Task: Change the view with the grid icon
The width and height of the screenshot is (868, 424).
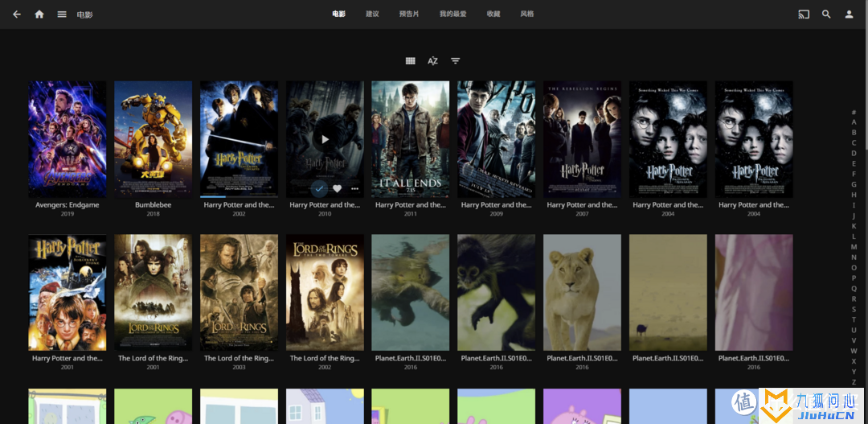Action: point(410,61)
